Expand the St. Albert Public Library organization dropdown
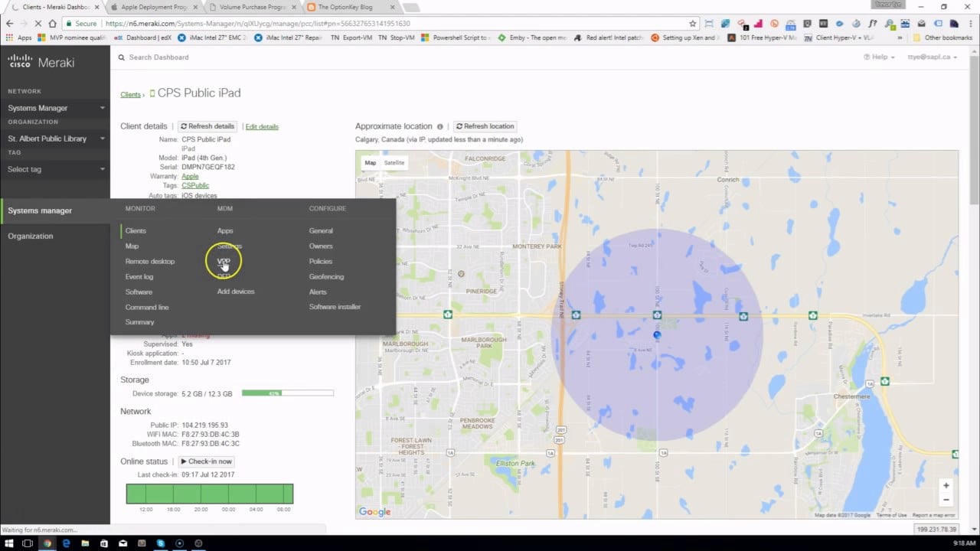 tap(55, 139)
